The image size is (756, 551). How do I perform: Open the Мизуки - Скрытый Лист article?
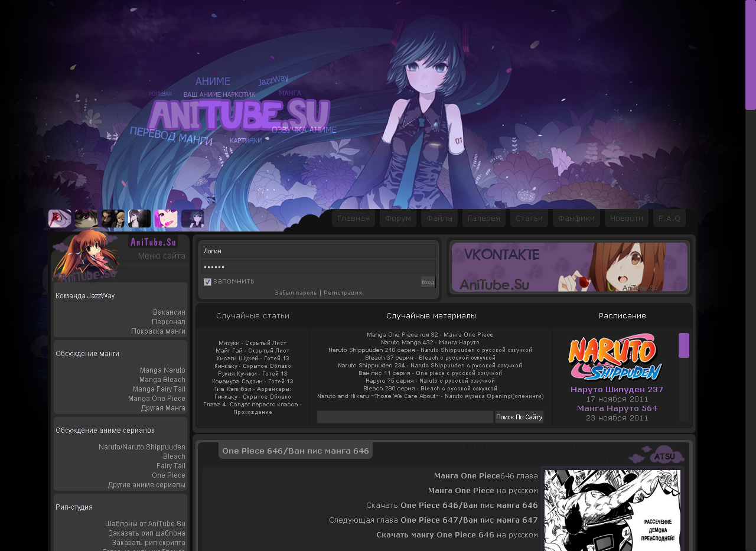[253, 343]
